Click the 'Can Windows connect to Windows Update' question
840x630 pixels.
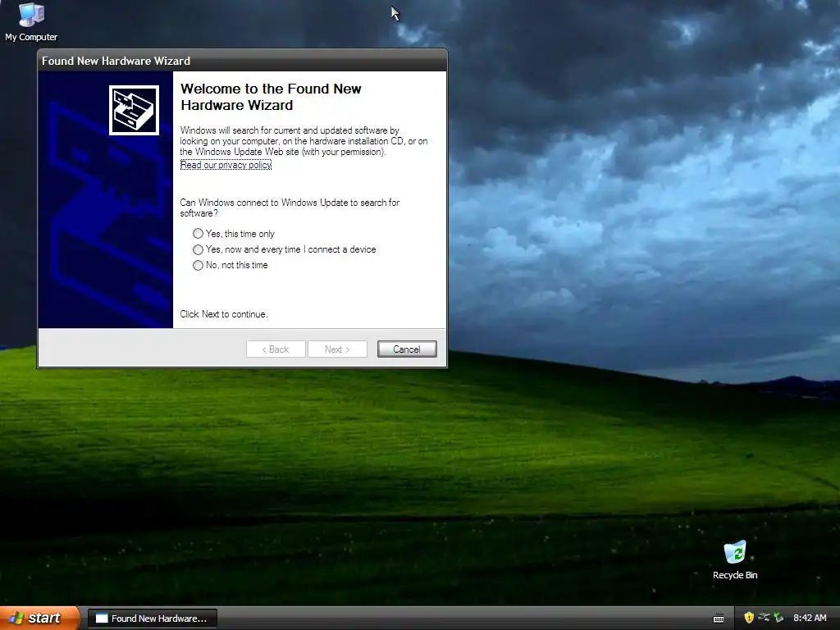[x=290, y=208]
